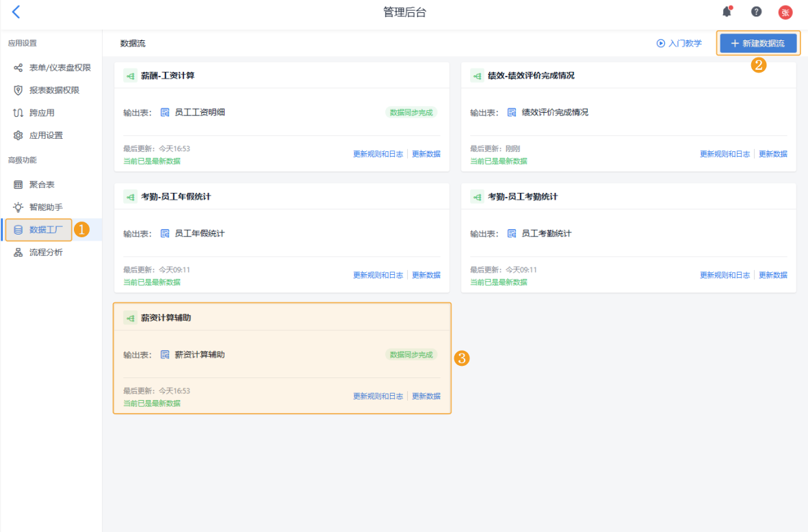Click 更新数据 for 考勤-员工年假统计
Screen dimensions: 808x532
426,275
